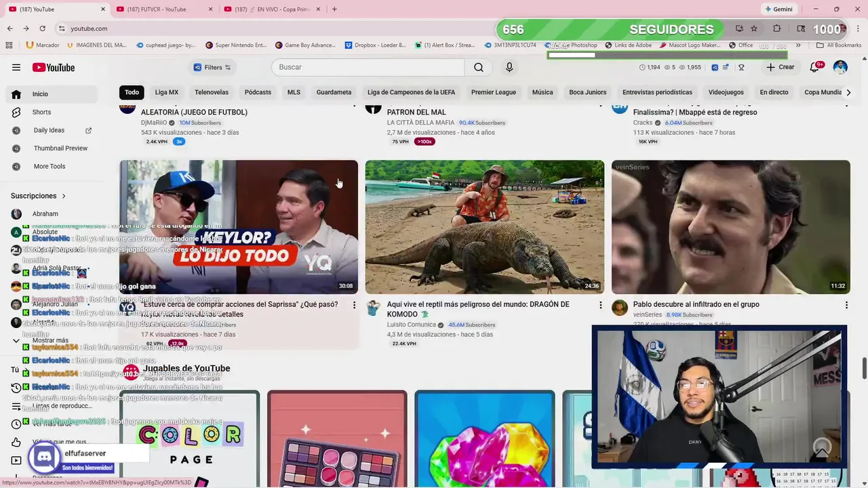Image resolution: width=868 pixels, height=488 pixels.
Task: Start voice search with the microphone icon
Action: pos(509,67)
